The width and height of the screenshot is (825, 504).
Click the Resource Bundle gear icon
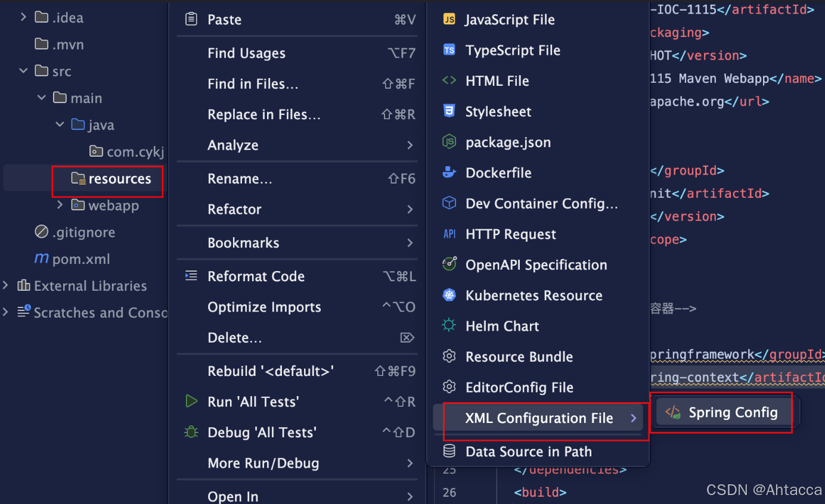click(x=449, y=356)
